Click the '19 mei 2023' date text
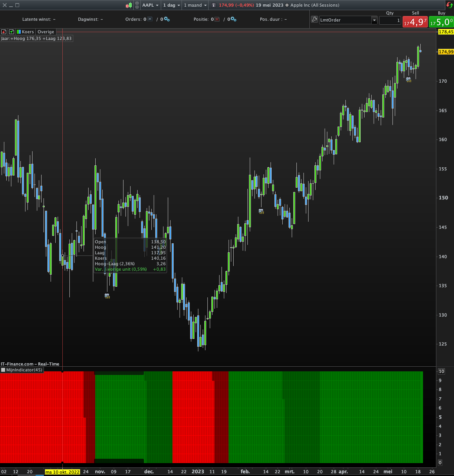 (x=270, y=5)
